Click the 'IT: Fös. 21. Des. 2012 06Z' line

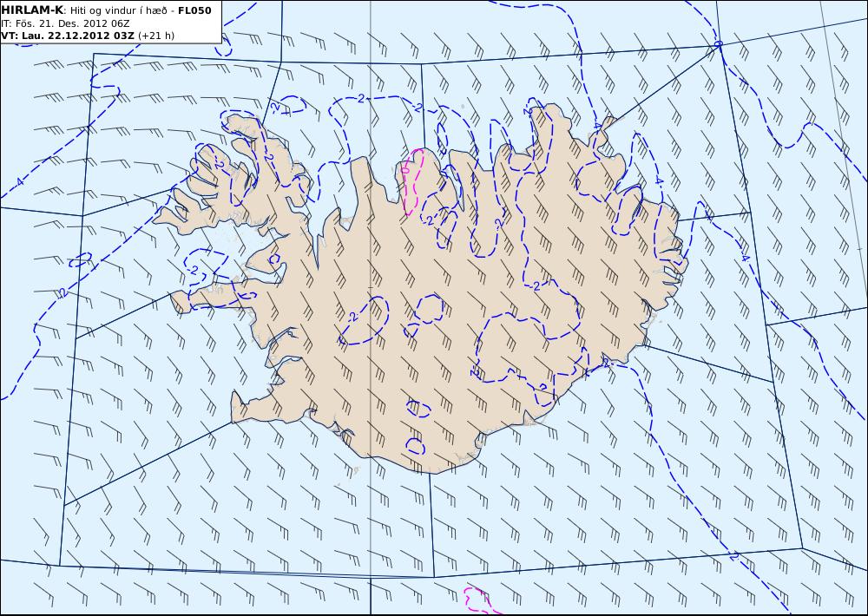pos(65,23)
